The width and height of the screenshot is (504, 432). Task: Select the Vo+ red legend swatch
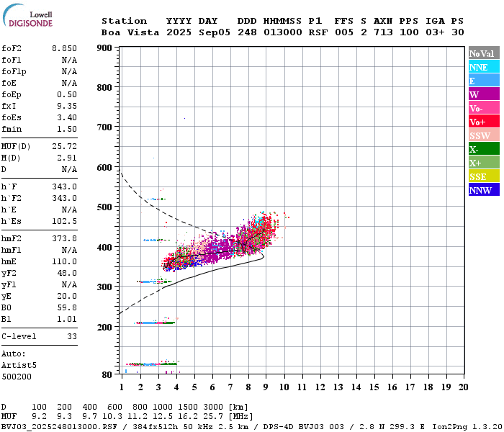click(x=484, y=122)
